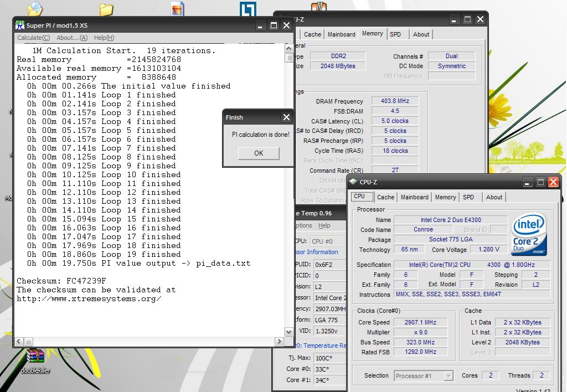The width and height of the screenshot is (567, 392).
Task: Click Super PI horizontal scrollbar left arrow
Action: pyautogui.click(x=19, y=342)
